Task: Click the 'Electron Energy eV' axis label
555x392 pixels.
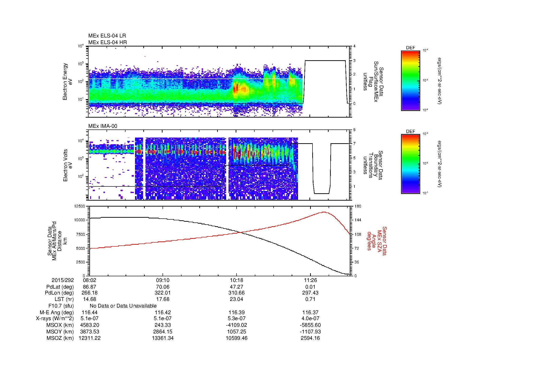Action: pos(67,82)
